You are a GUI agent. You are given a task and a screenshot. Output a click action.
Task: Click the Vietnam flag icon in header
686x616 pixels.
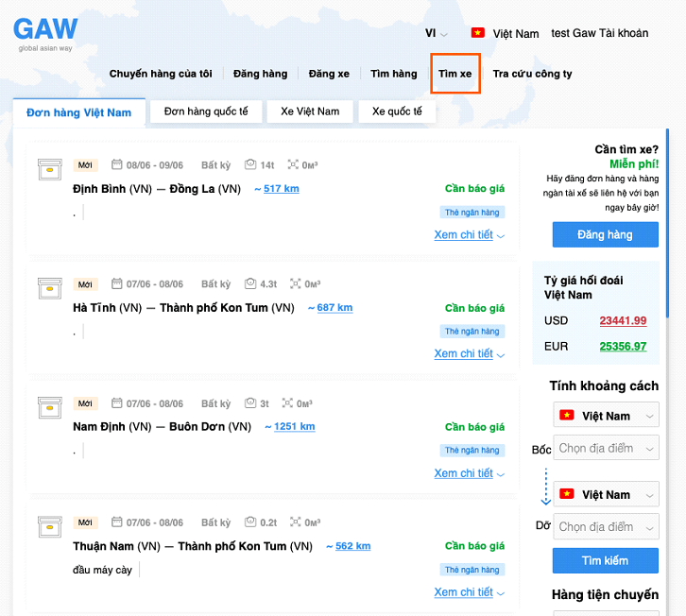click(x=477, y=33)
